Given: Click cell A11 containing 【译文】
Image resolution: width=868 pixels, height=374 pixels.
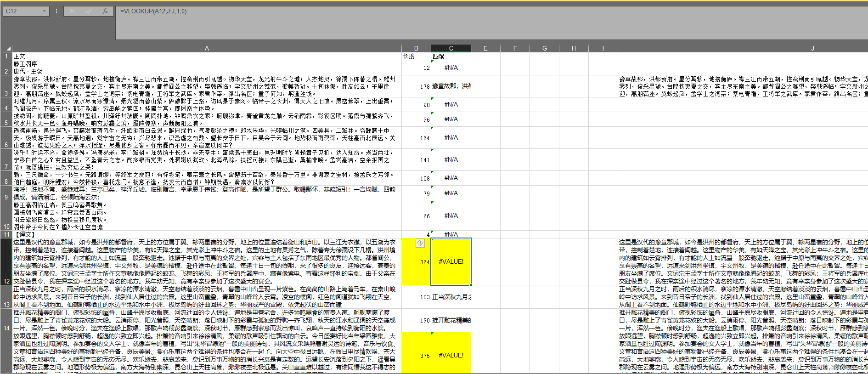Looking at the screenshot, I should pyautogui.click(x=207, y=234).
